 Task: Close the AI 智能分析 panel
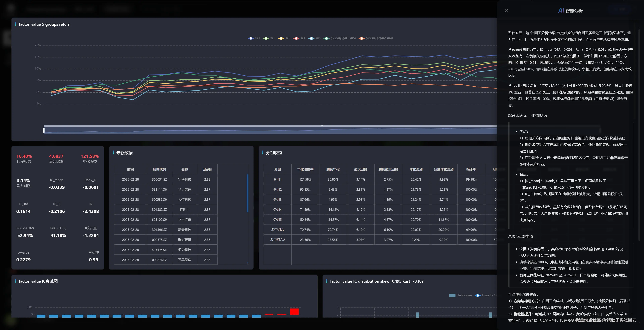pos(506,11)
